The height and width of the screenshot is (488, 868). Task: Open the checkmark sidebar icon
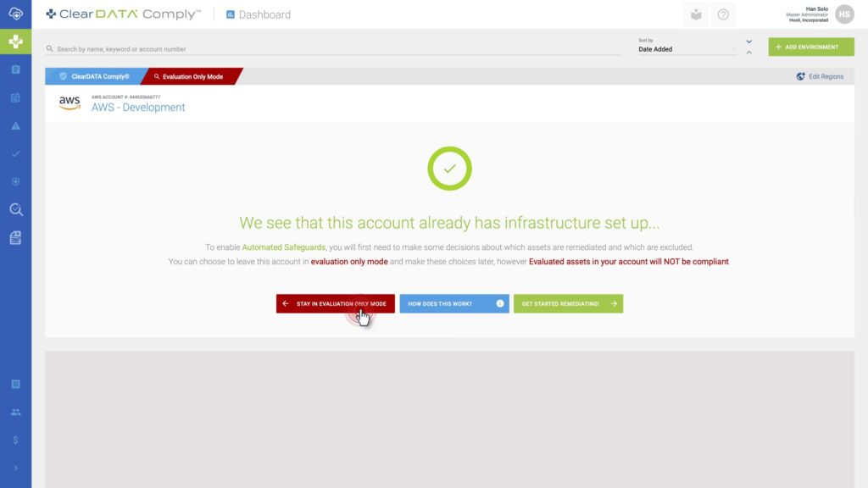pos(15,154)
